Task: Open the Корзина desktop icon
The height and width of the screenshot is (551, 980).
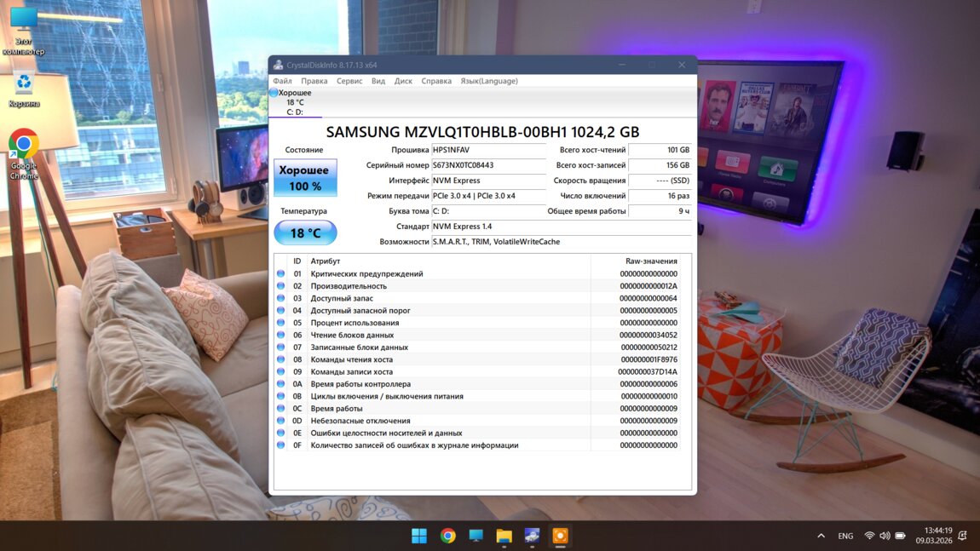Action: coord(24,85)
